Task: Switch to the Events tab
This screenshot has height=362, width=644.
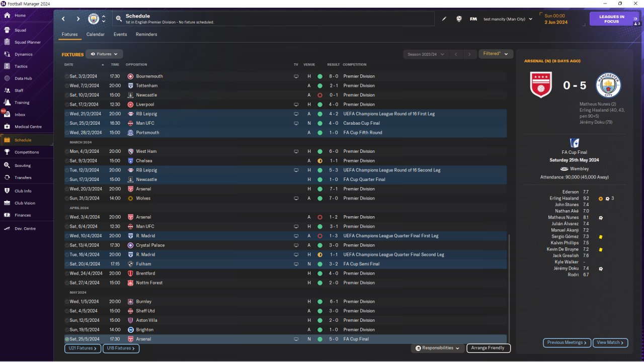Action: coord(120,35)
